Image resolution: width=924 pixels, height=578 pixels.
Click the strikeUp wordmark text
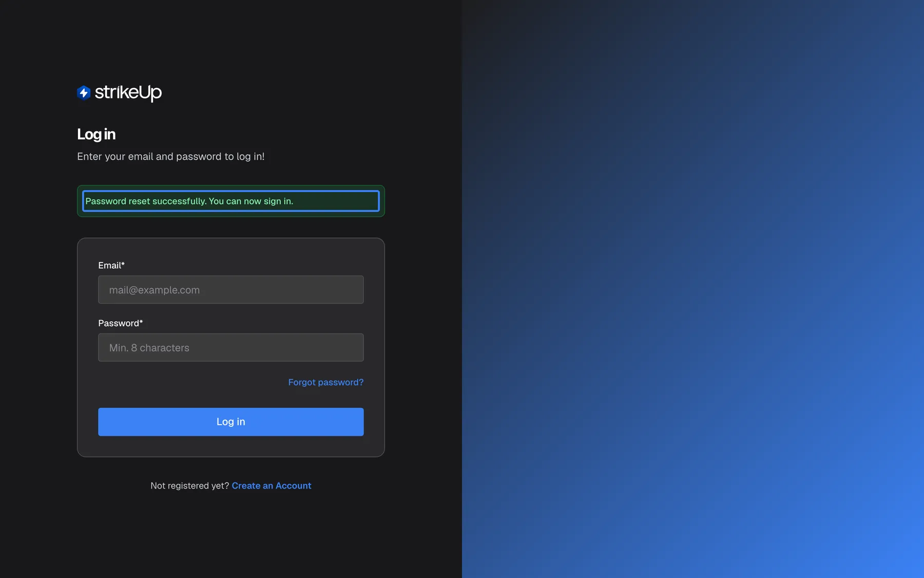(x=128, y=92)
